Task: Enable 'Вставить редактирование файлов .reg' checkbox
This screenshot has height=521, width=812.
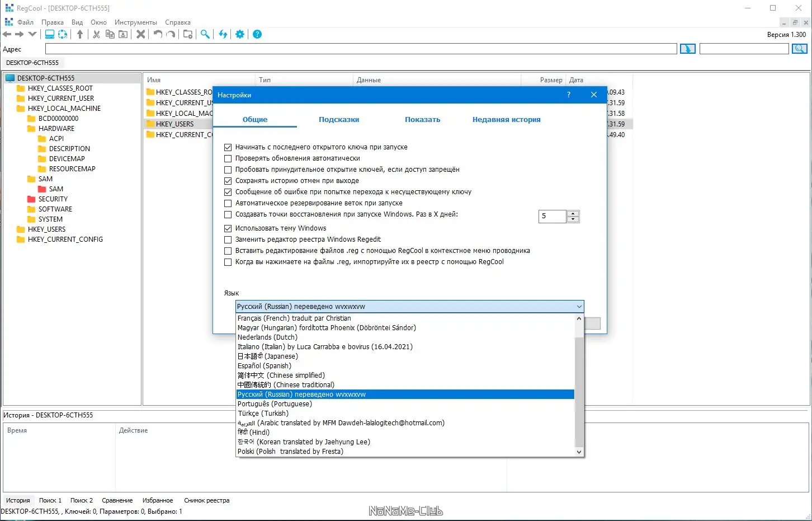Action: [228, 251]
